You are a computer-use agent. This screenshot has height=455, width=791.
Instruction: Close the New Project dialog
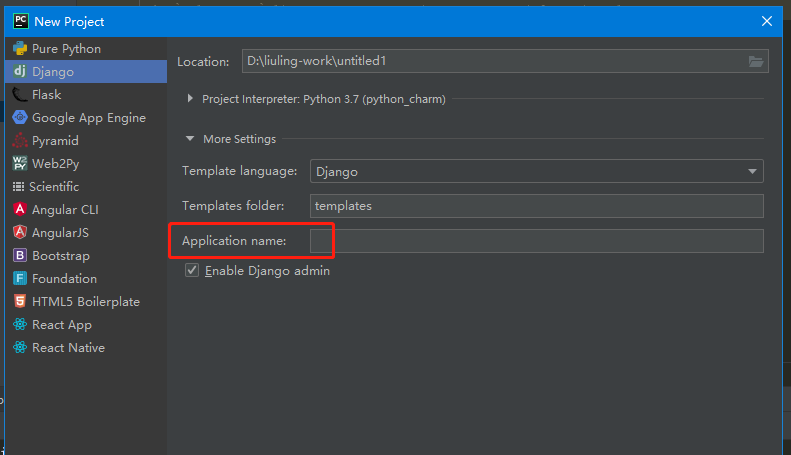[767, 21]
